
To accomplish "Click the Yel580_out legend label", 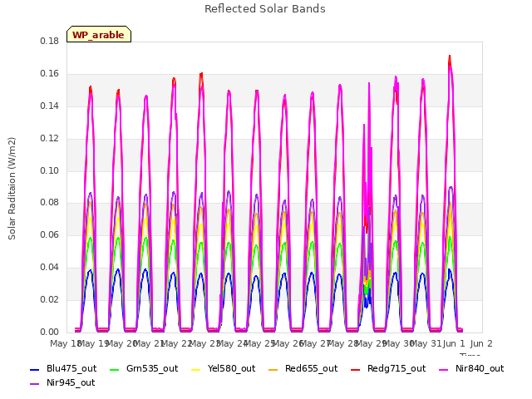I will coord(231,368).
